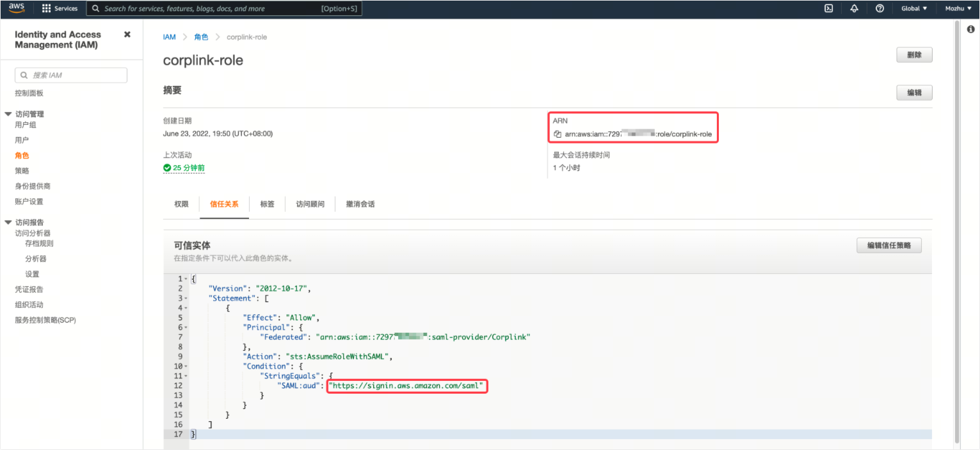
Task: Select the 信任关系 tab
Action: 224,204
